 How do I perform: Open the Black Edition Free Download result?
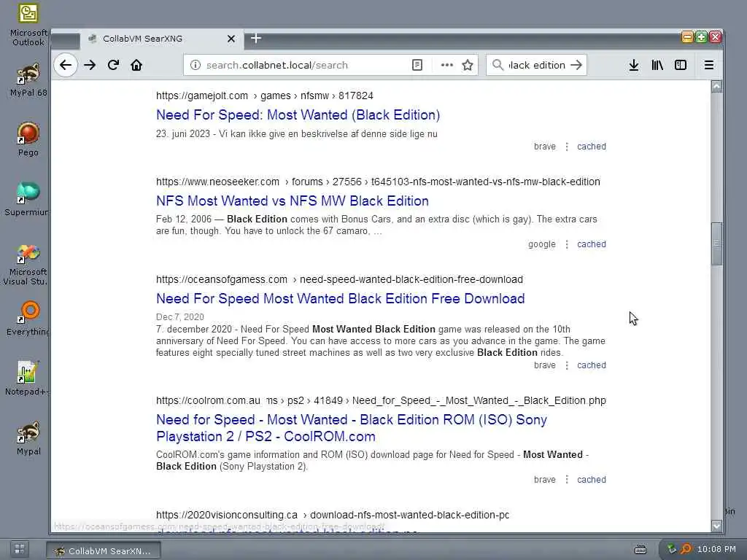pos(340,298)
